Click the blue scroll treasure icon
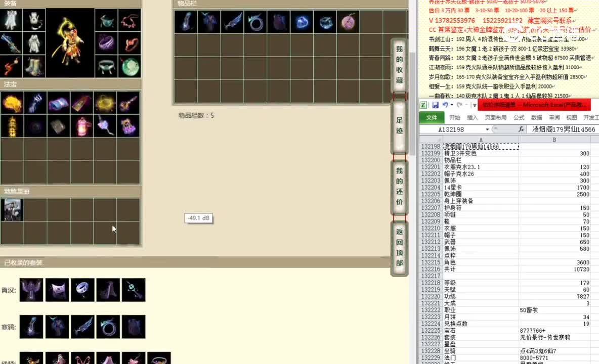Viewport: 599px width, 364px height. 59,103
